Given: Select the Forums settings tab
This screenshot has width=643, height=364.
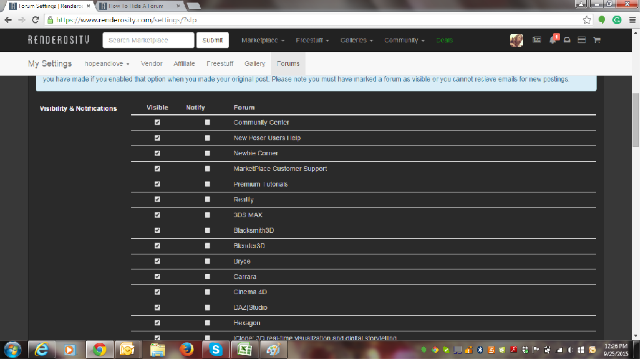Looking at the screenshot, I should (x=290, y=64).
